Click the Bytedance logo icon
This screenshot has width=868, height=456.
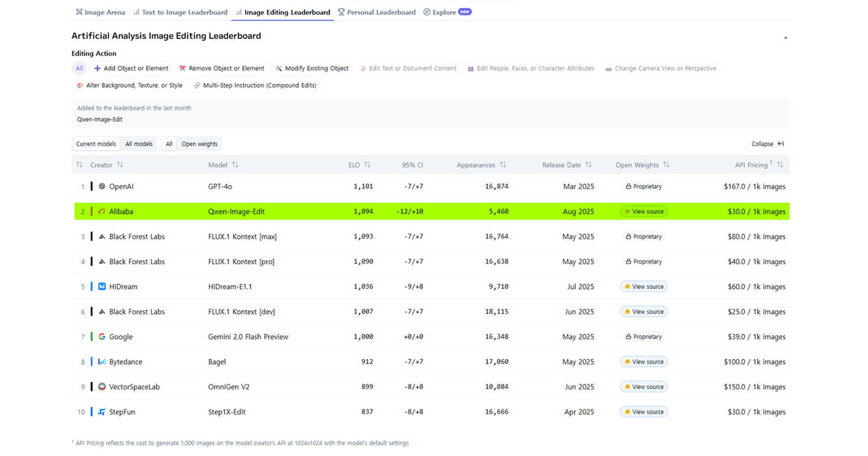tap(102, 362)
